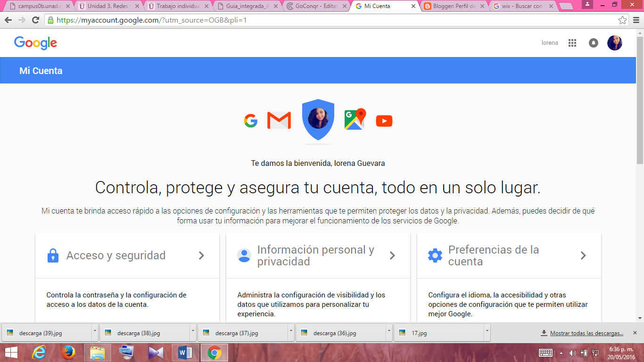Switch to the GoConqr tab
This screenshot has height=362, width=644.
(x=316, y=7)
